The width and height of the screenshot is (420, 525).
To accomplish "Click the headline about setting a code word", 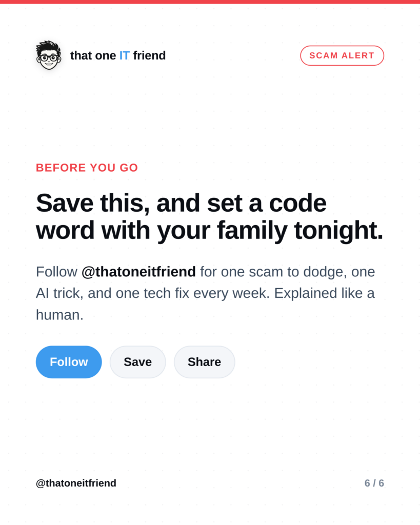I will pyautogui.click(x=209, y=217).
